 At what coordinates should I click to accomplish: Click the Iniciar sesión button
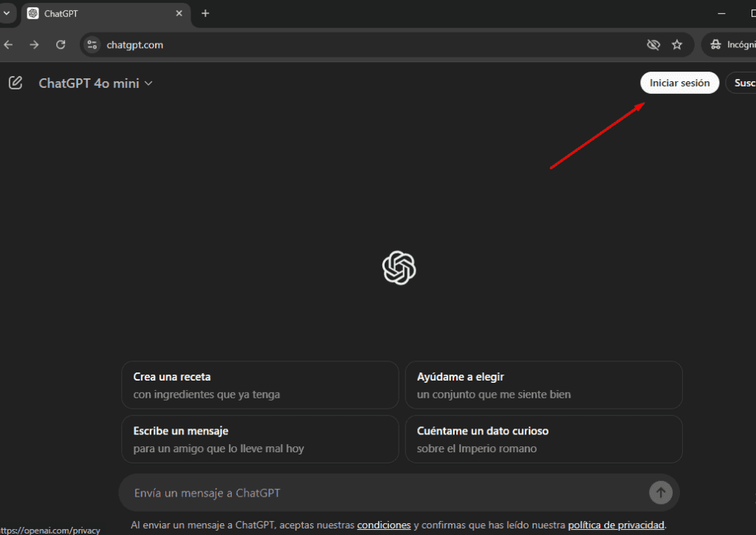(x=679, y=83)
